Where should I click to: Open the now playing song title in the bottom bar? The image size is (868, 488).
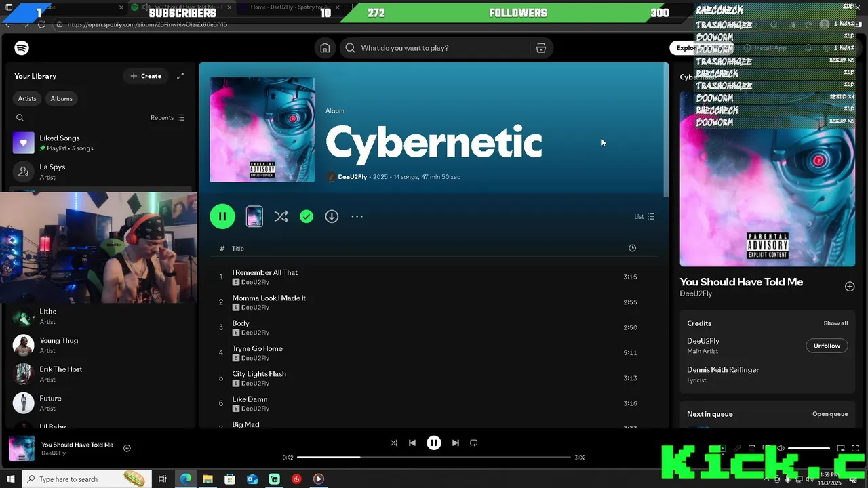(x=77, y=445)
